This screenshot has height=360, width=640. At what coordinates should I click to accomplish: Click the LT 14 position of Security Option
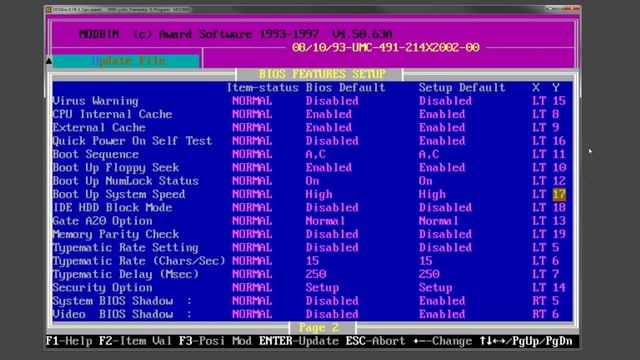549,288
